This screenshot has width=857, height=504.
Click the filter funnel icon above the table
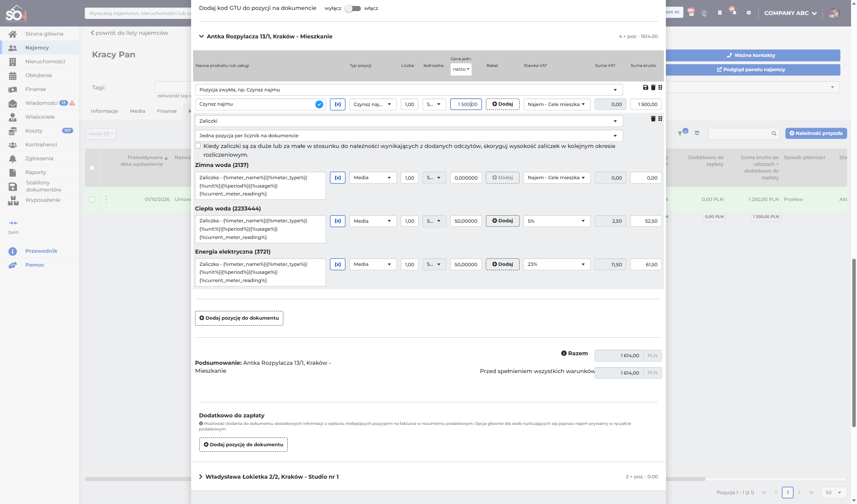click(x=680, y=134)
